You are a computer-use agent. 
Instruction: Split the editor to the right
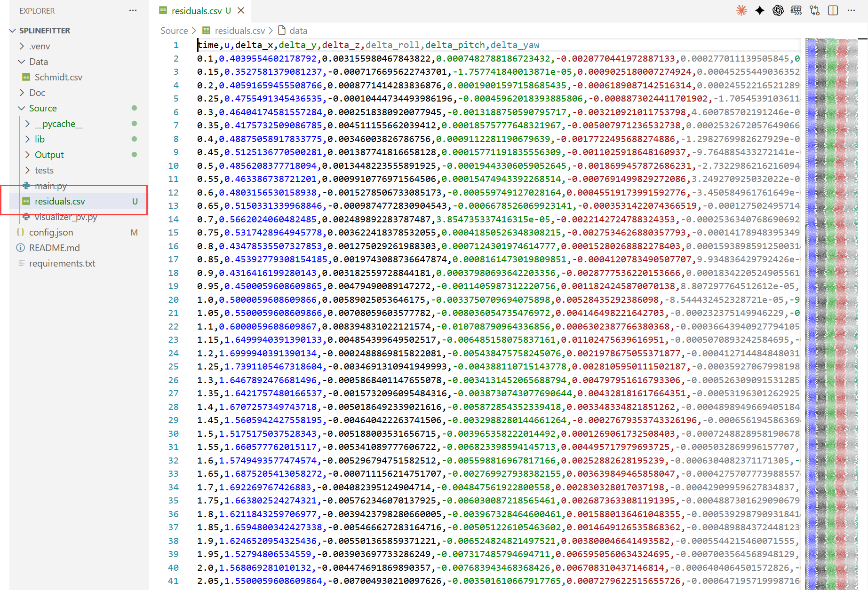pyautogui.click(x=833, y=10)
